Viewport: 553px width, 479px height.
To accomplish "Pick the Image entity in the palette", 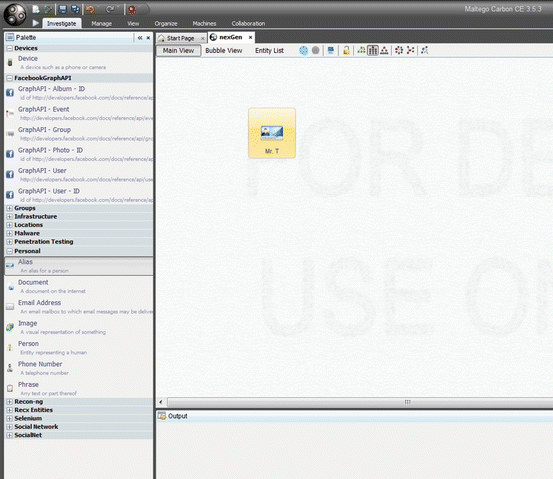I will (79, 327).
